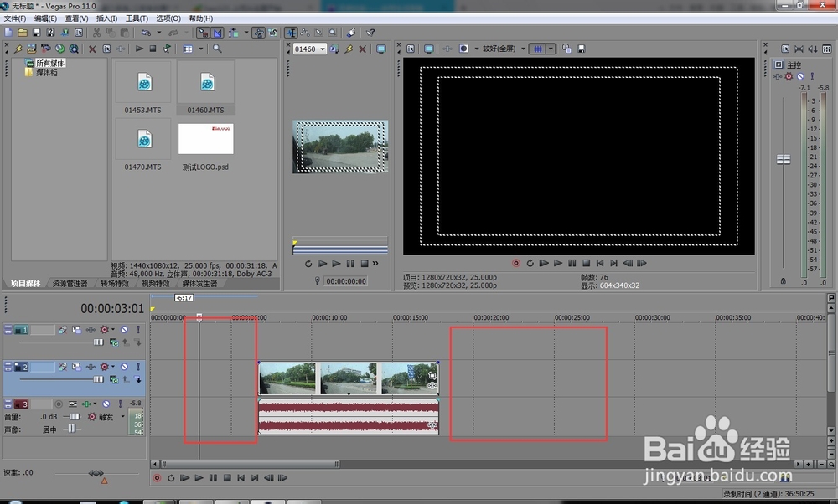Open the 触发 automation mode dropdown

(x=122, y=416)
